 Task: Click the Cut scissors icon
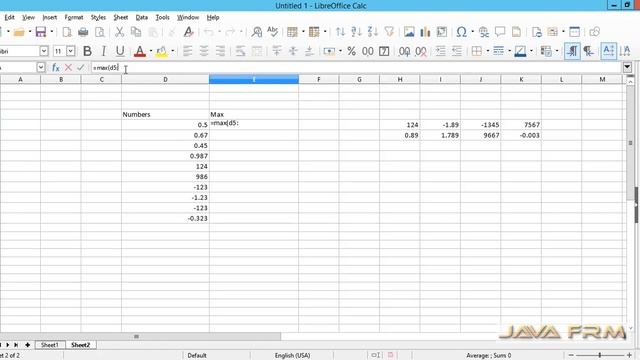click(119, 32)
